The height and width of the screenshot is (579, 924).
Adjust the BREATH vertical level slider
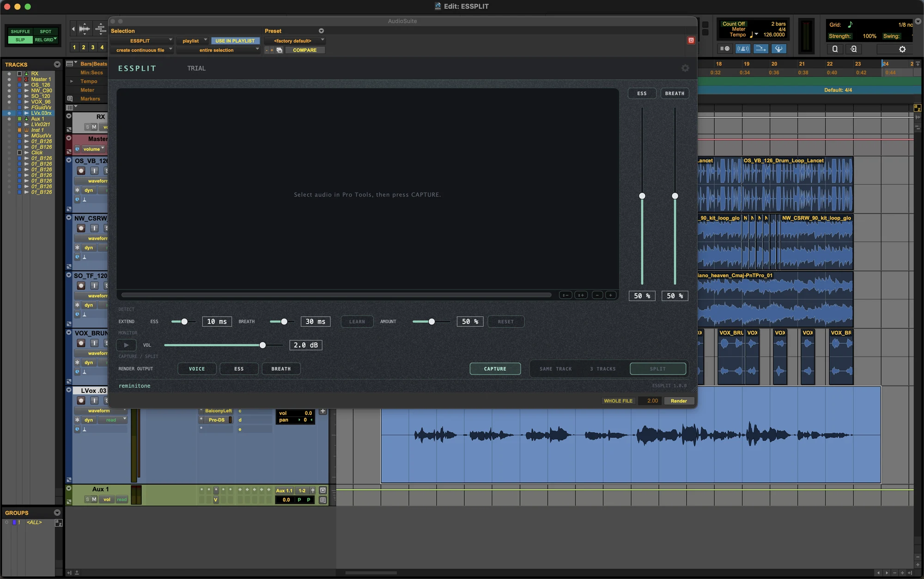(x=675, y=196)
